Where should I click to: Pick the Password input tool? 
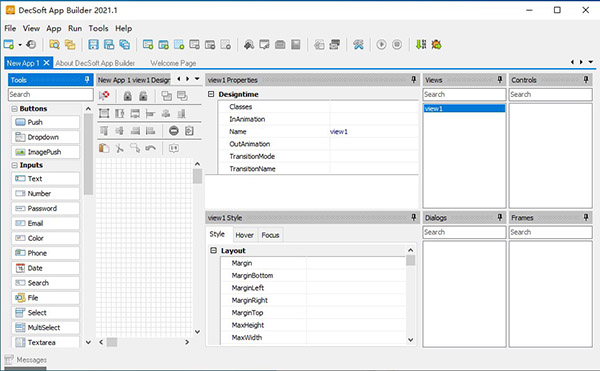pyautogui.click(x=46, y=208)
